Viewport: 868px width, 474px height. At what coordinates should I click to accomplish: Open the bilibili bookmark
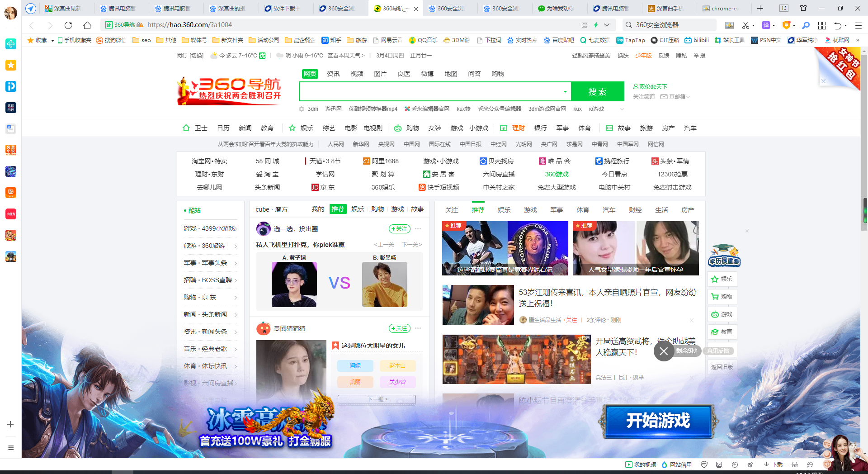pos(696,40)
